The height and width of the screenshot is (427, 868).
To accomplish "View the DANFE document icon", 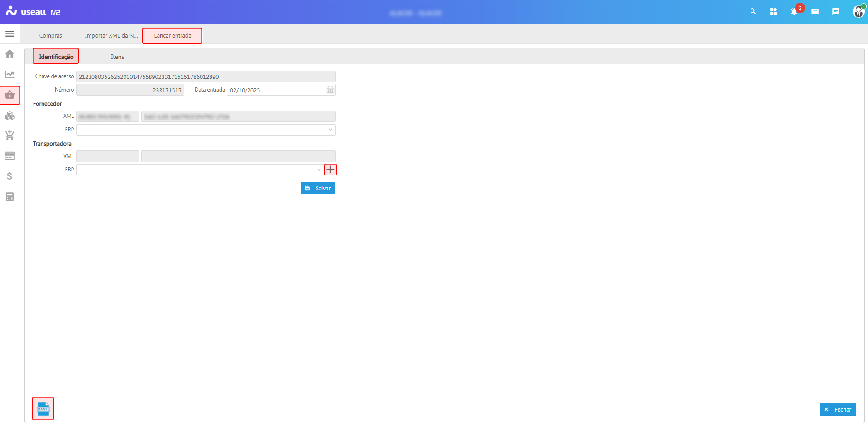I will click(43, 408).
